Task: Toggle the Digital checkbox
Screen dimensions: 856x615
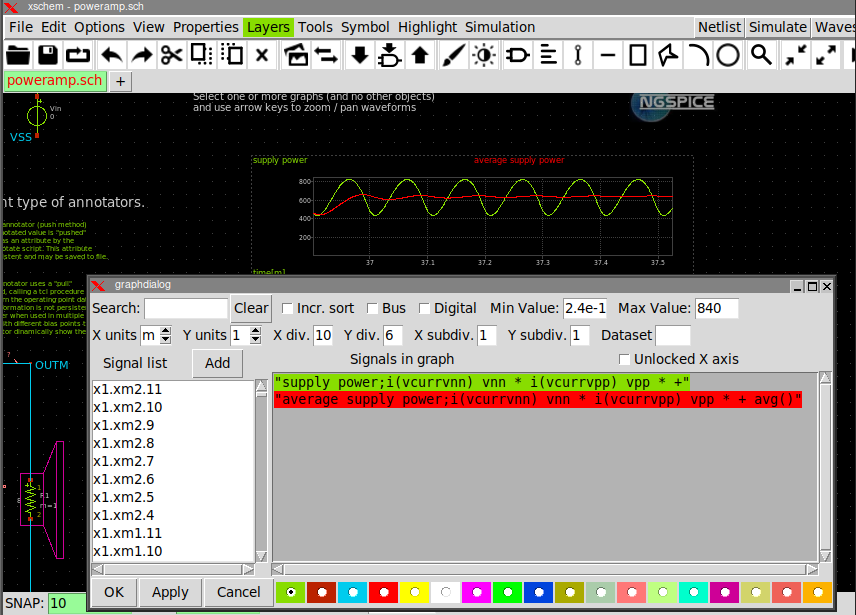Action: (424, 308)
